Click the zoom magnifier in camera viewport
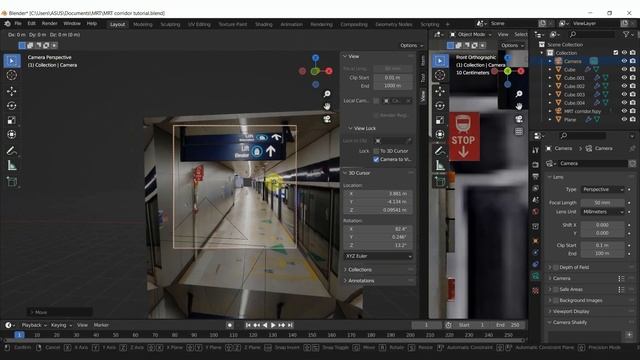The height and width of the screenshot is (360, 640). (x=327, y=94)
